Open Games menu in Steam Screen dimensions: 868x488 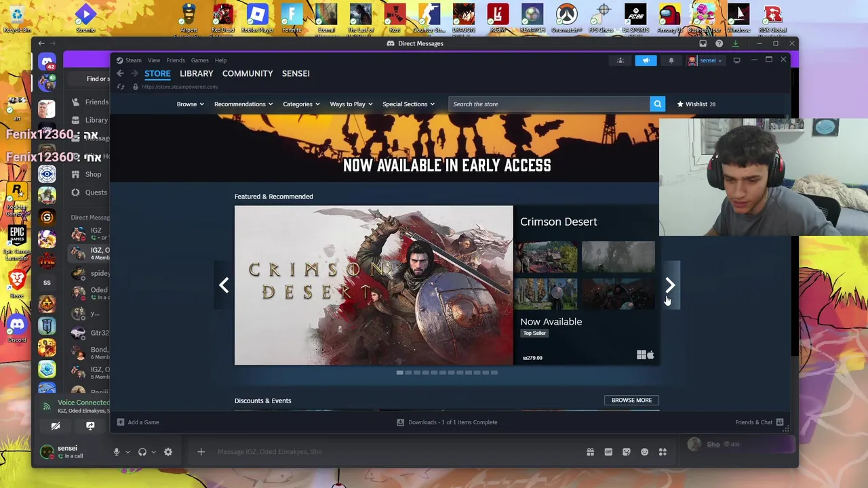click(199, 60)
